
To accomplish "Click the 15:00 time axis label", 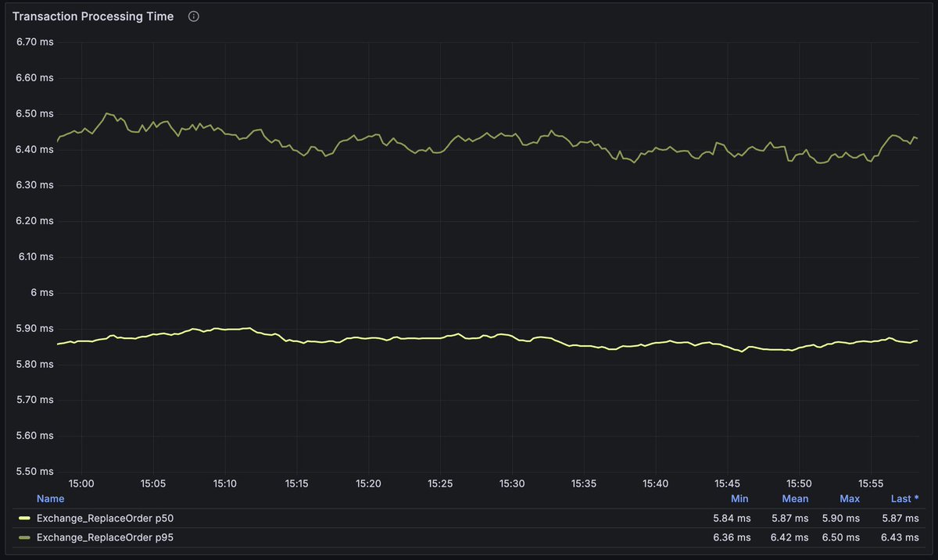I will [81, 484].
